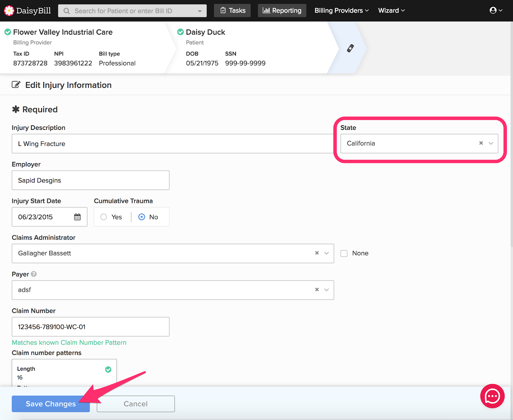The image size is (513, 420).
Task: Open the user account menu icon
Action: click(496, 10)
